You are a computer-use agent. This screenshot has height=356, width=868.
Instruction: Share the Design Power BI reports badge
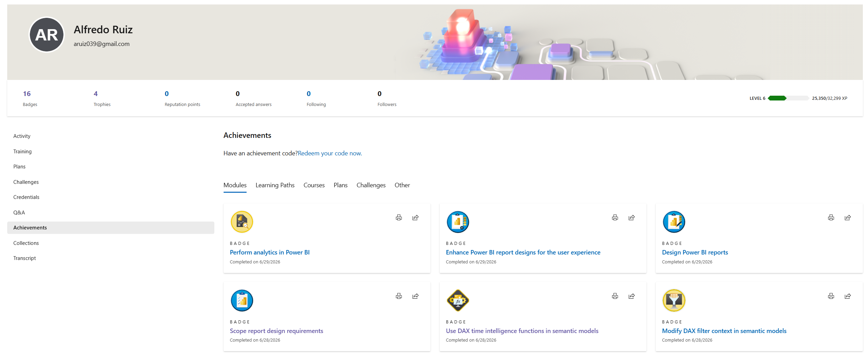(847, 217)
